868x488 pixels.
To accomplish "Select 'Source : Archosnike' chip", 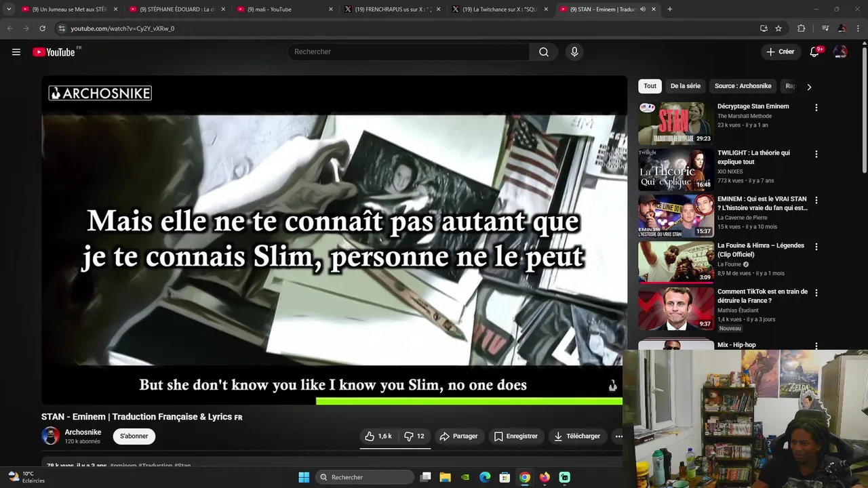I will 743,86.
